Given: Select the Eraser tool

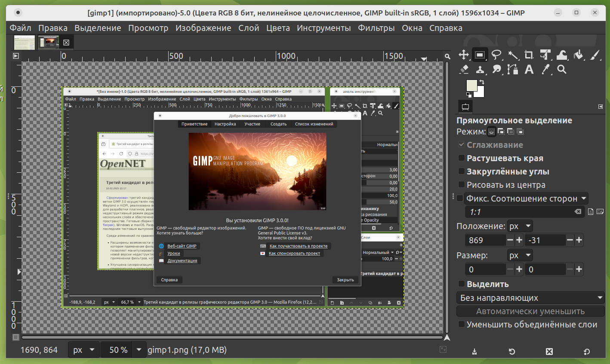Looking at the screenshot, I should tap(464, 69).
